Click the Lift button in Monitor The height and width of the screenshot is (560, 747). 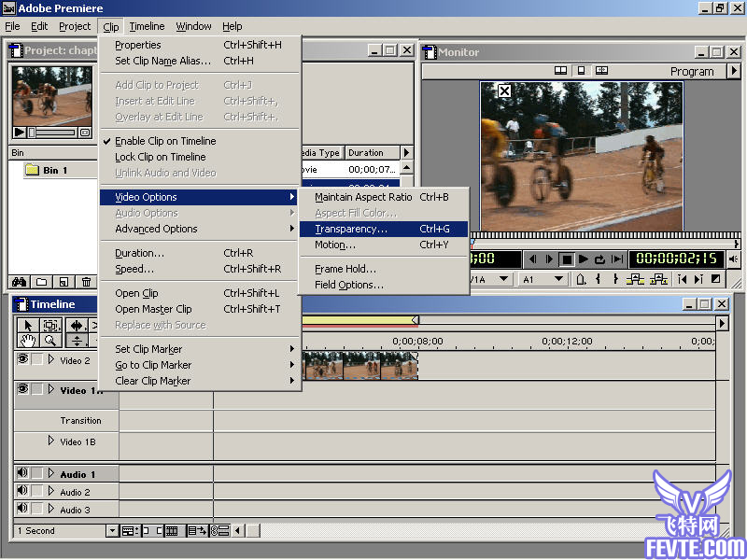pos(636,279)
